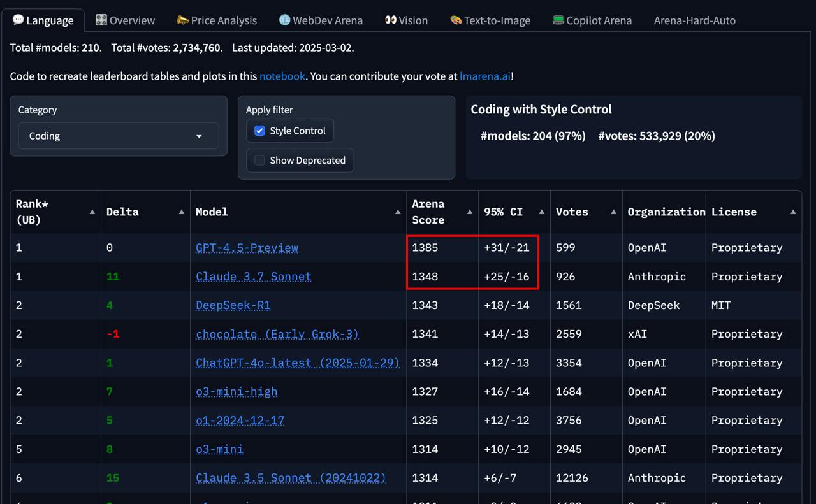Click the +18/-14 confidence interval cell
This screenshot has height=504, width=816.
pyautogui.click(x=514, y=305)
